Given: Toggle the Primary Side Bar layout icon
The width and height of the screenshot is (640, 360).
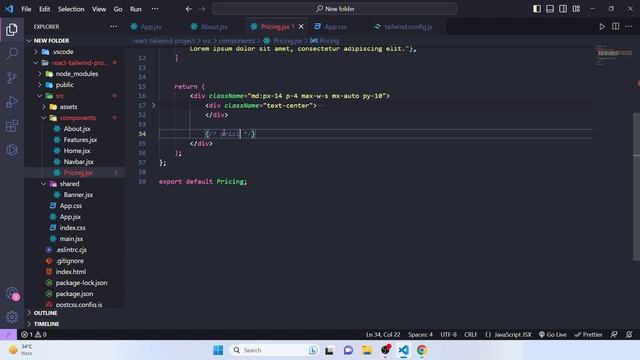Looking at the screenshot, I should tap(537, 9).
